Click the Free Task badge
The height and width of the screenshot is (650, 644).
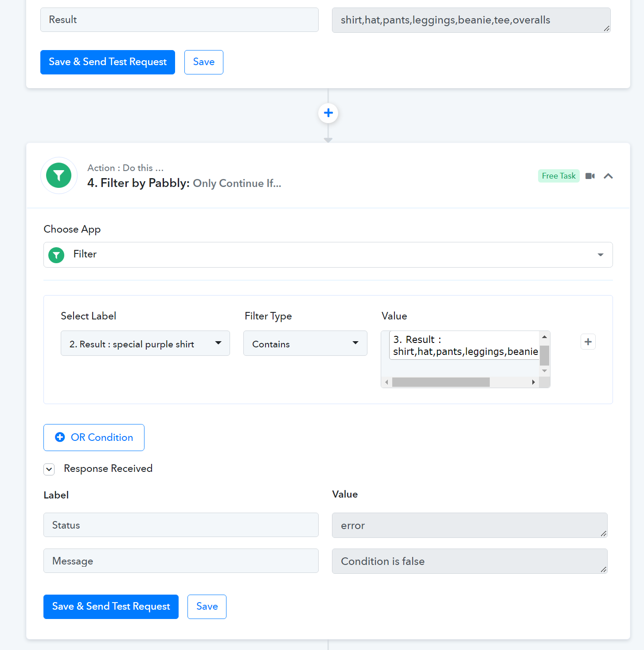558,176
